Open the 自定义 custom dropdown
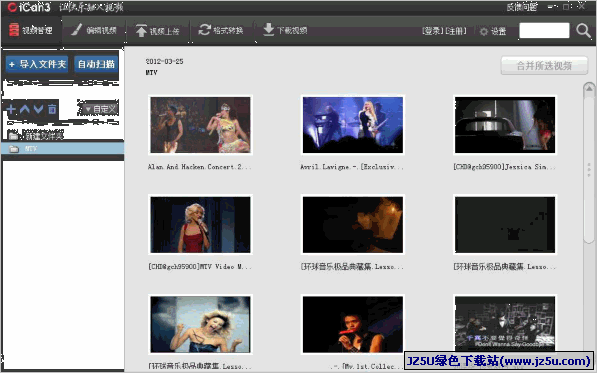Screen dimensions: 597x373 coord(100,109)
